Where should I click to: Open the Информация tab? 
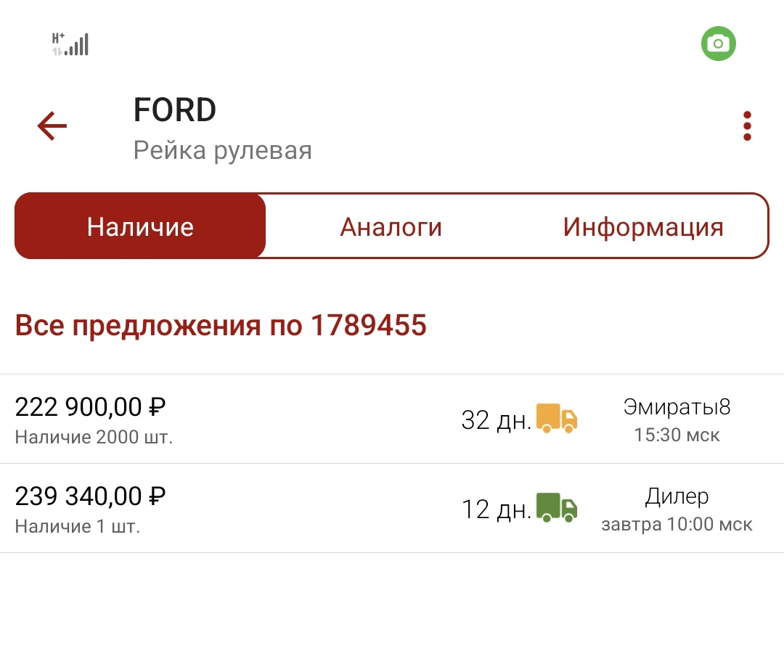[x=643, y=226]
